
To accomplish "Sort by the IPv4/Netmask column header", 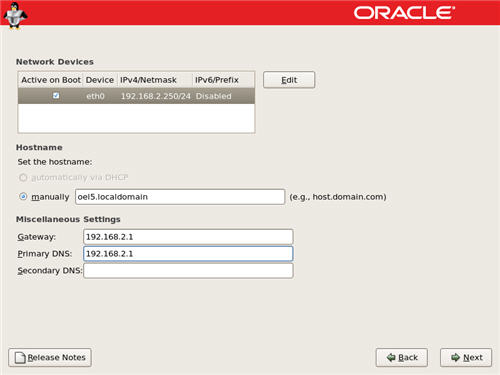I will pyautogui.click(x=155, y=80).
